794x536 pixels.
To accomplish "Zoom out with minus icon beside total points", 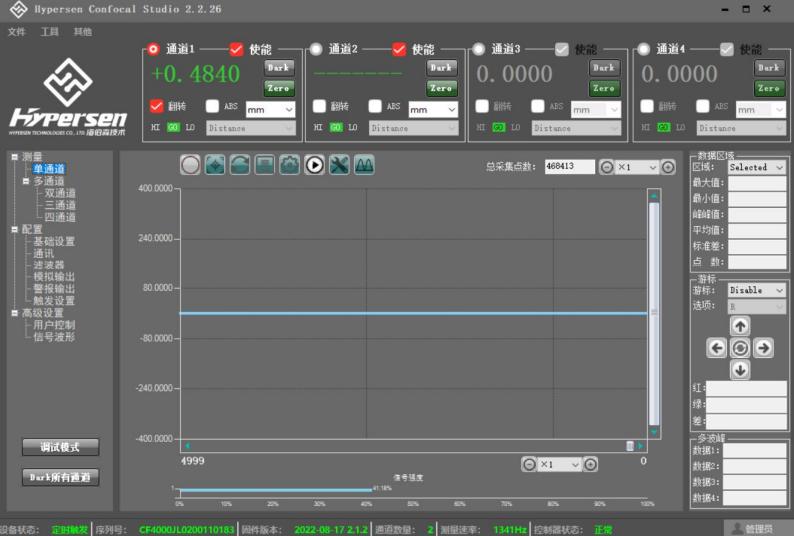I will pyautogui.click(x=606, y=167).
